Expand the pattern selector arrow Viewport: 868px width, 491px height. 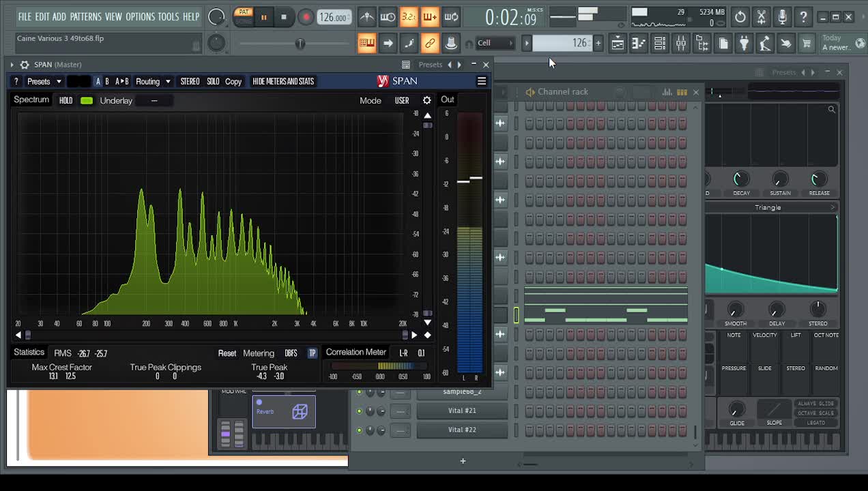click(526, 44)
